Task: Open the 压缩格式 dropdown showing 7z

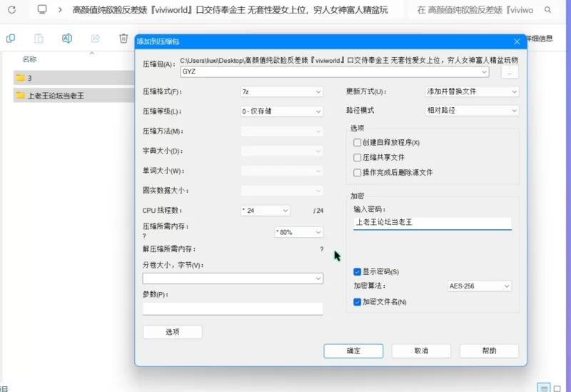Action: (x=281, y=92)
